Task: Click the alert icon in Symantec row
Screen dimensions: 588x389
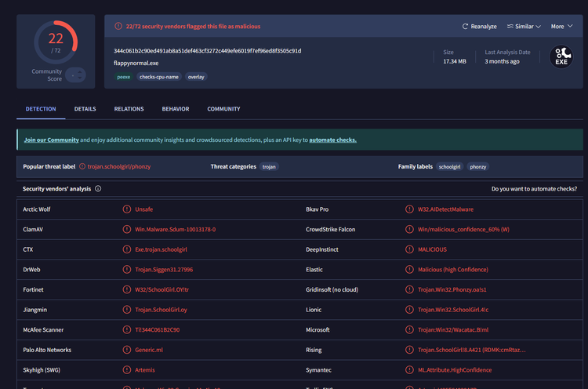Action: (409, 370)
